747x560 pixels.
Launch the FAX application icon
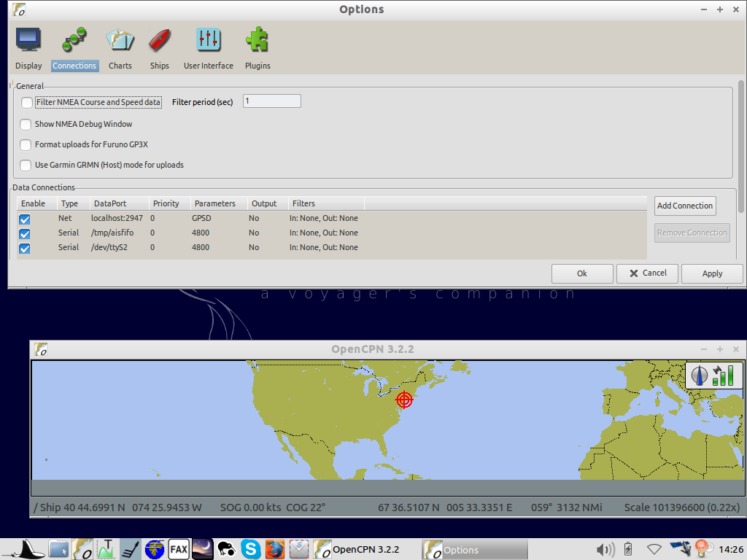click(x=179, y=550)
